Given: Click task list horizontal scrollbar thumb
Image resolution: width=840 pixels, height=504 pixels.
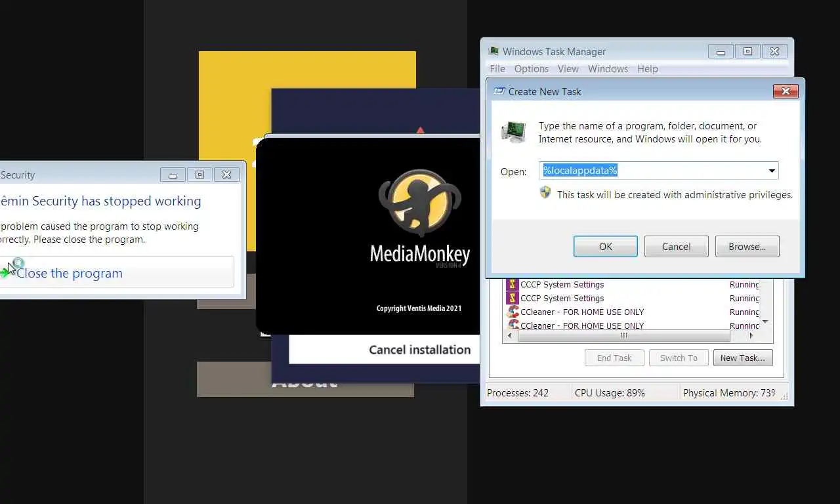Looking at the screenshot, I should 623,335.
